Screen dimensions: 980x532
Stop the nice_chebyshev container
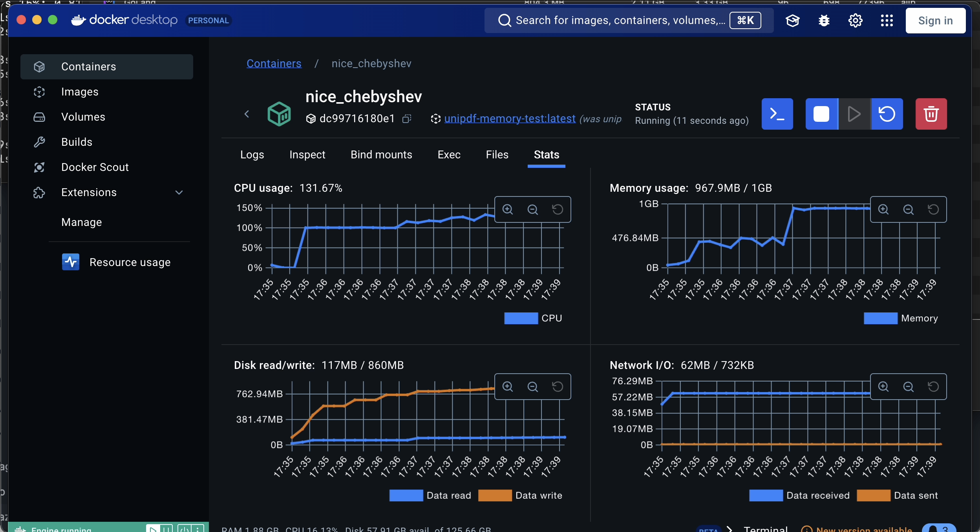(821, 114)
